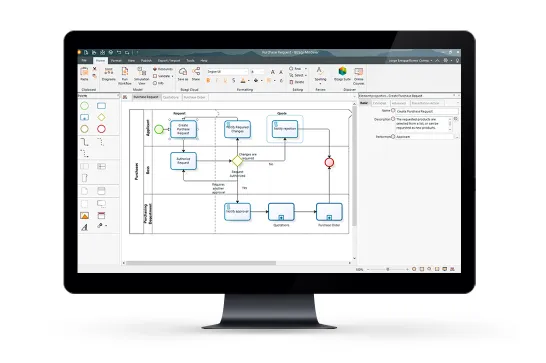This screenshot has height=363, width=546.
Task: Select the Task rectangle shape in the palette
Action: [101, 106]
